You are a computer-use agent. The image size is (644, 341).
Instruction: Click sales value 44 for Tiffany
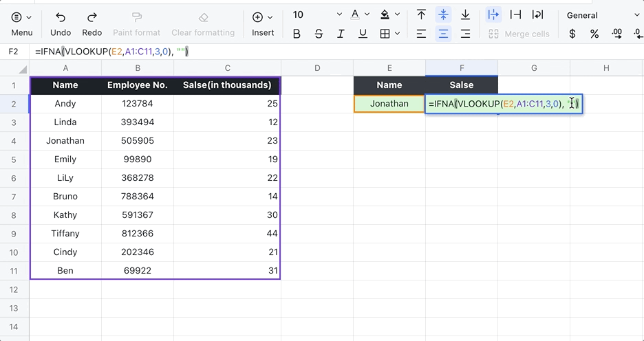tap(227, 234)
